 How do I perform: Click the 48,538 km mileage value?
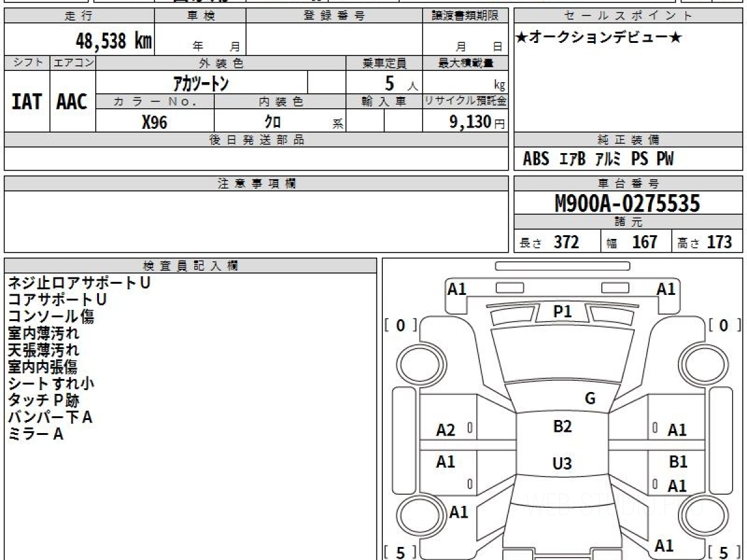pyautogui.click(x=114, y=41)
